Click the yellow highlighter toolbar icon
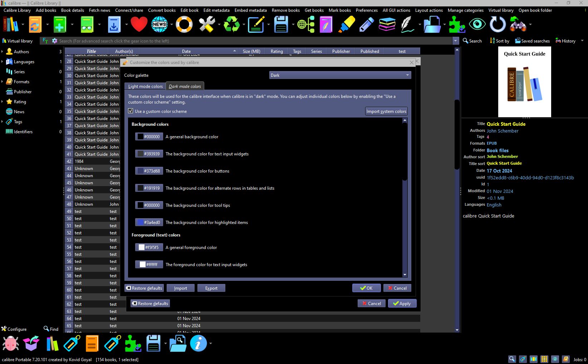The image size is (588, 364). coord(347,24)
